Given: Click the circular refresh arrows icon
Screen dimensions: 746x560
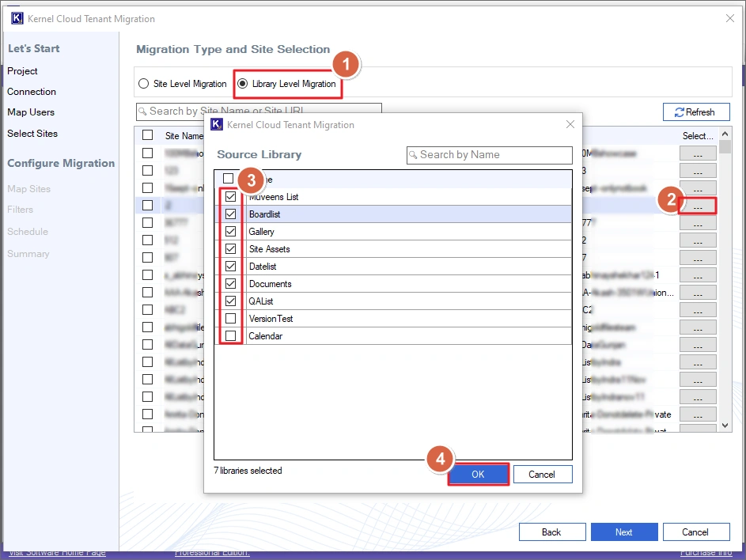Looking at the screenshot, I should tap(680, 112).
